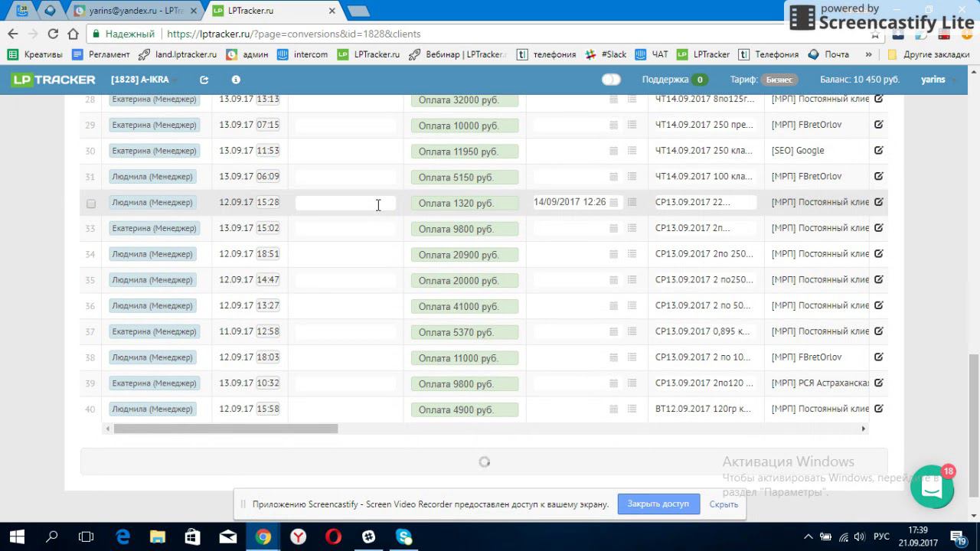The height and width of the screenshot is (551, 980).
Task: Click the LP TRACKER logo
Action: (54, 80)
